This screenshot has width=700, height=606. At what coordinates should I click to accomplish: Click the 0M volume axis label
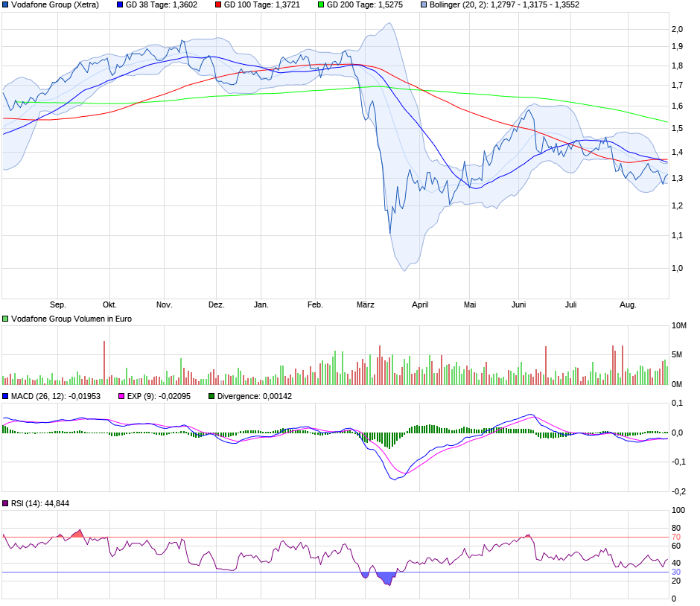[x=677, y=384]
